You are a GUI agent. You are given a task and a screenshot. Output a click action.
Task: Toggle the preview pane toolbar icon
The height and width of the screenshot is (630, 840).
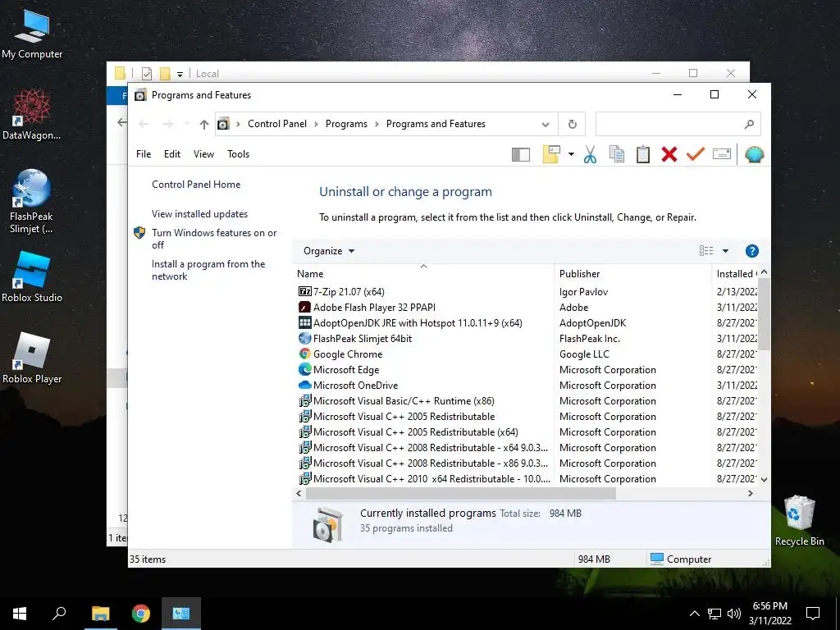521,155
